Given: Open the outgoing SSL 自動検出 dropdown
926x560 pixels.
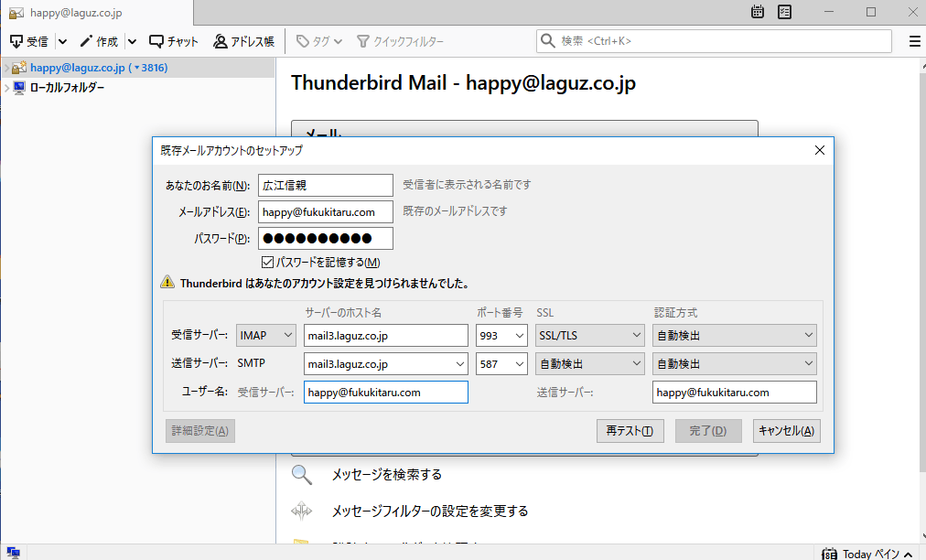Looking at the screenshot, I should (x=590, y=364).
